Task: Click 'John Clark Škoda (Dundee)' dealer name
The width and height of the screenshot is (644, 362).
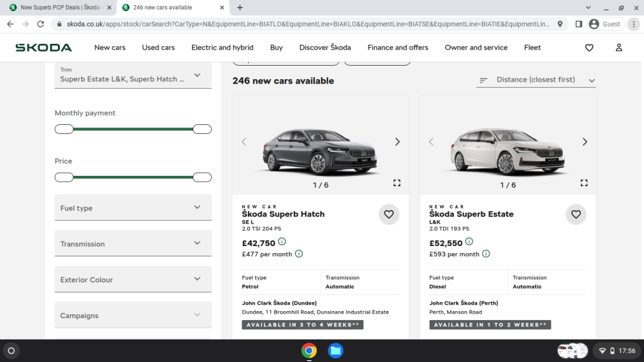Action: tap(279, 303)
